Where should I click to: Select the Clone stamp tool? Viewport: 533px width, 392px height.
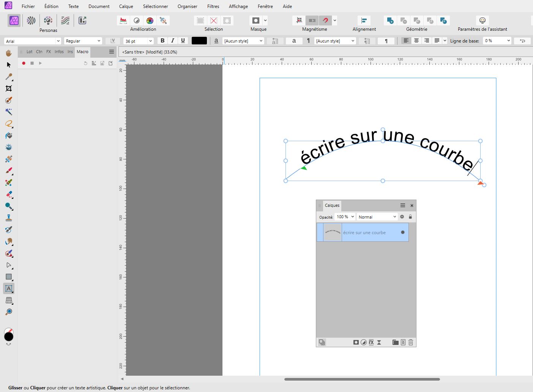point(9,218)
